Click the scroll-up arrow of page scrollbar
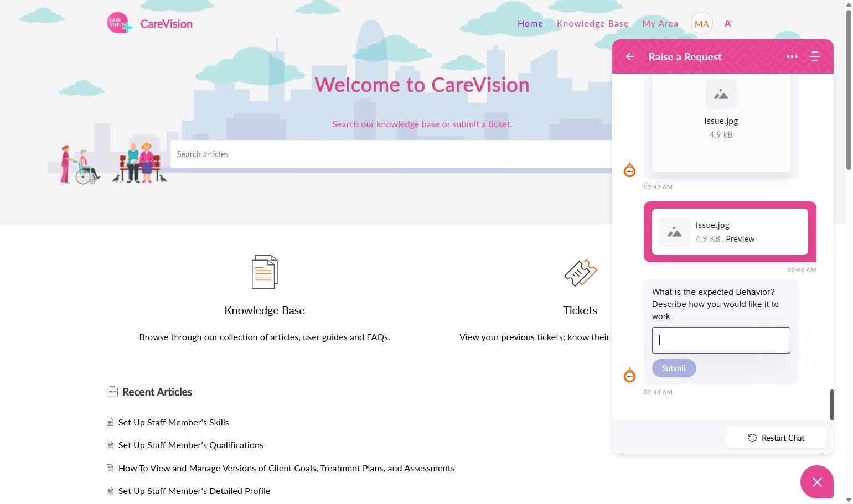853x504 pixels. [849, 4]
